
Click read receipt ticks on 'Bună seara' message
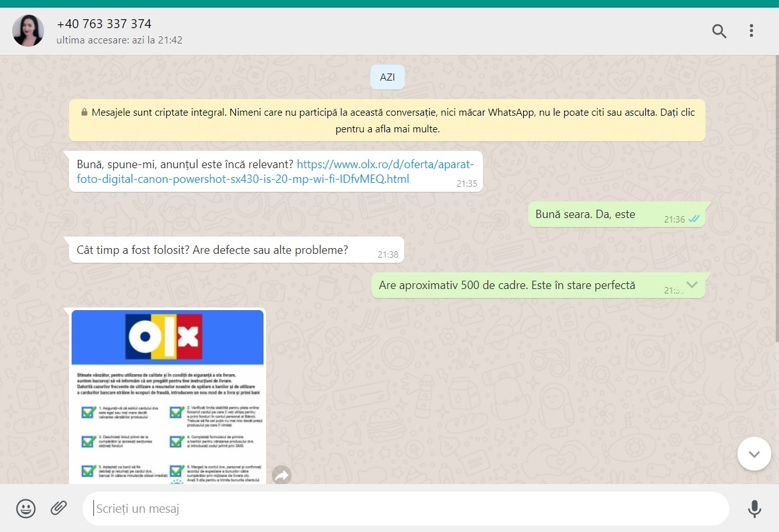point(694,219)
